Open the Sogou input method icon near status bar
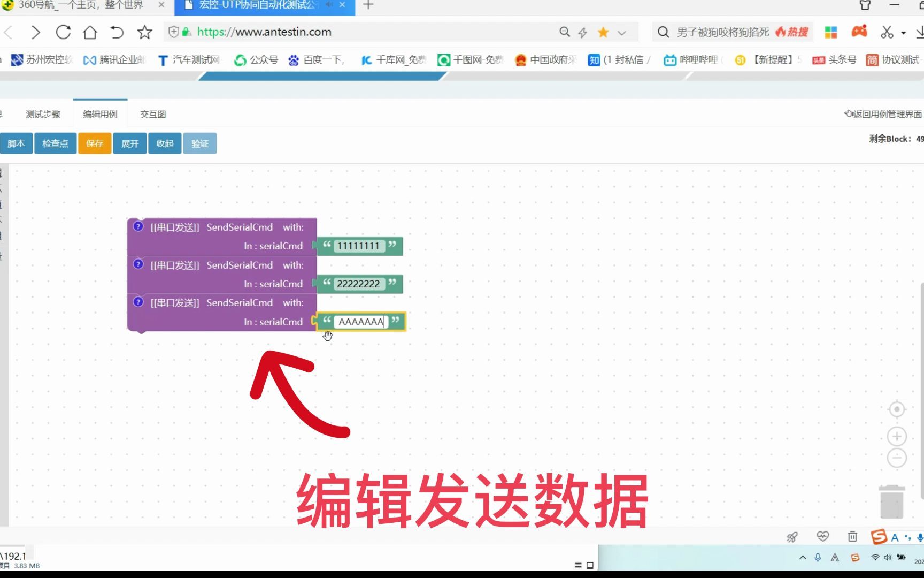924x578 pixels. tap(877, 537)
